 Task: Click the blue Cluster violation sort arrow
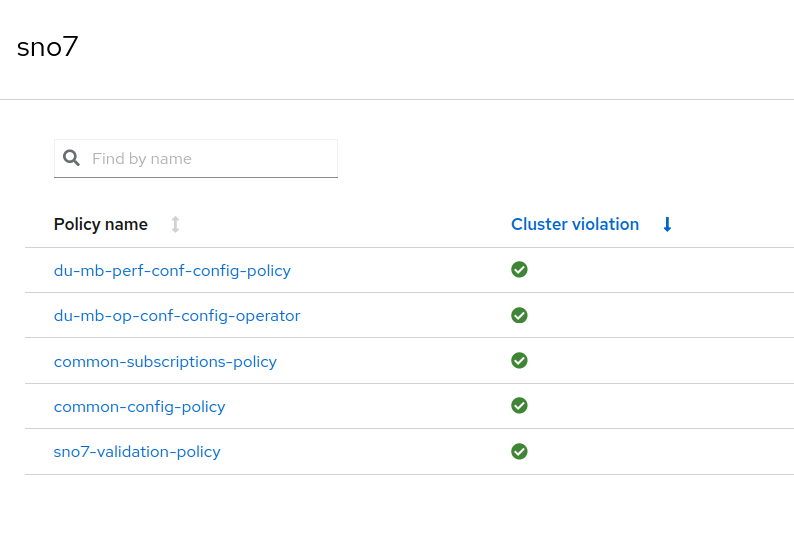click(667, 225)
